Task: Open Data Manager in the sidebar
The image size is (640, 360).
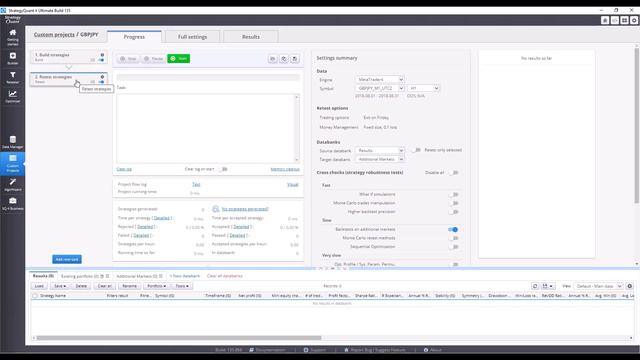Action: point(13,142)
